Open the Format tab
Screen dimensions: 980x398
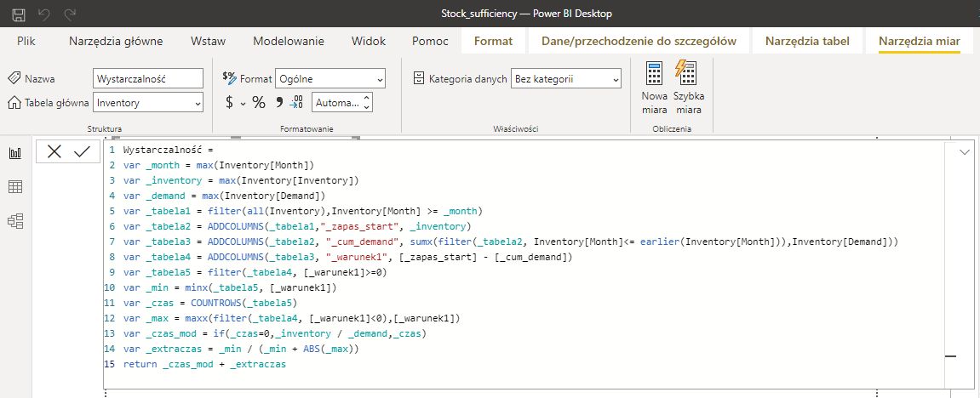493,41
